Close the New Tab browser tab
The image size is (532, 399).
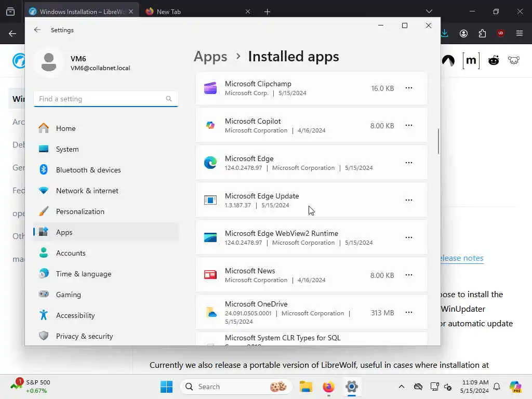coord(248,11)
